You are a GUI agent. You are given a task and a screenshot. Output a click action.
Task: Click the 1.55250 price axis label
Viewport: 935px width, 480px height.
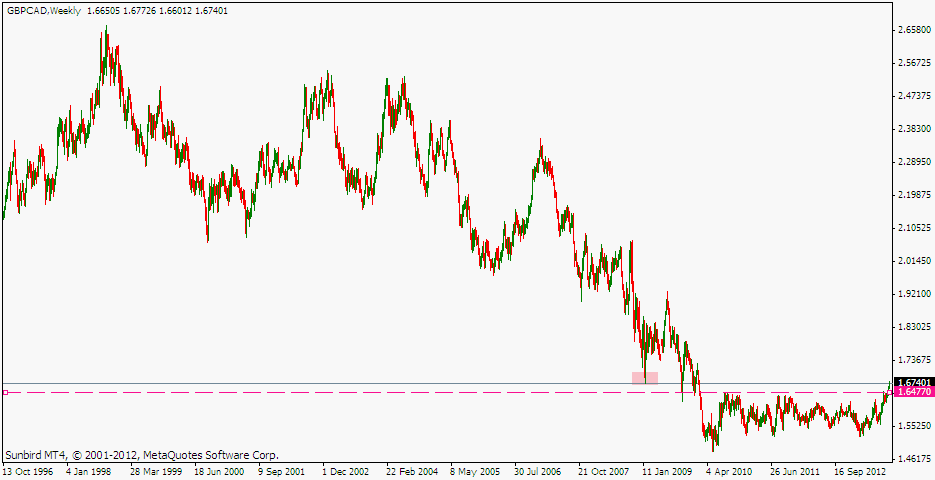click(914, 426)
